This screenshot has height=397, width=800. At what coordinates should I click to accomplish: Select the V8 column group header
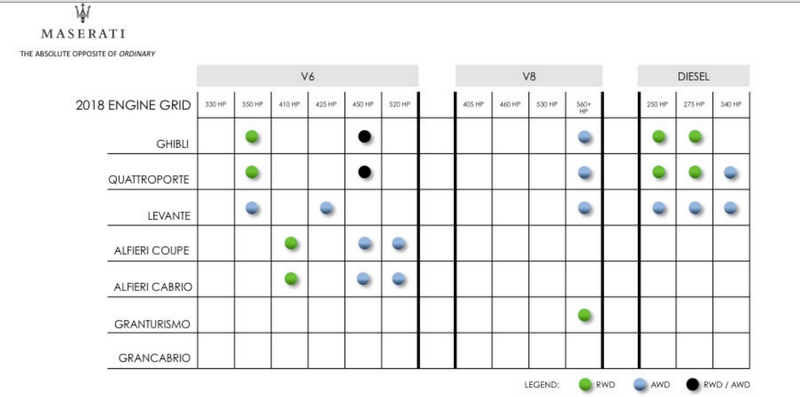pyautogui.click(x=529, y=76)
